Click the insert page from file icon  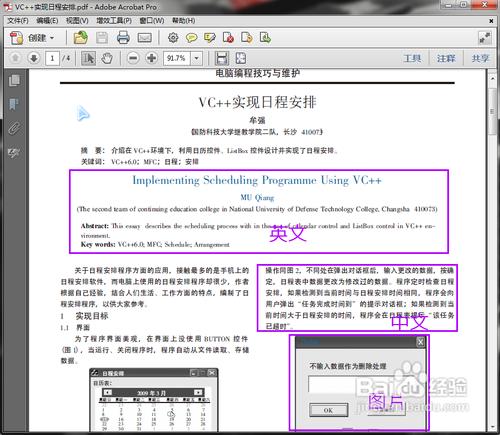click(265, 38)
